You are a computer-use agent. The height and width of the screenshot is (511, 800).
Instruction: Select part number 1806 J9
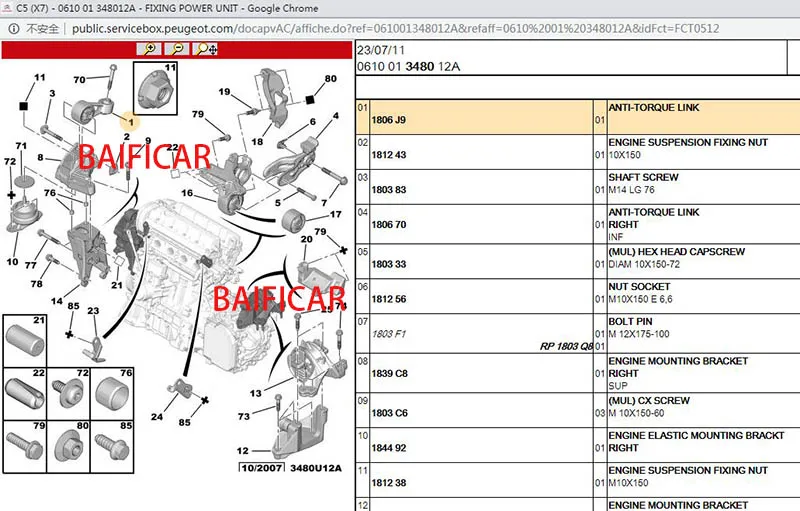tap(389, 120)
